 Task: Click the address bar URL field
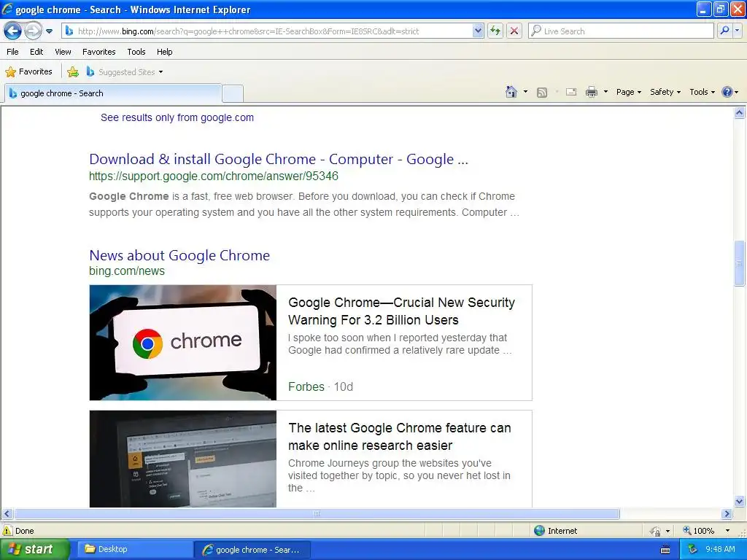click(274, 31)
